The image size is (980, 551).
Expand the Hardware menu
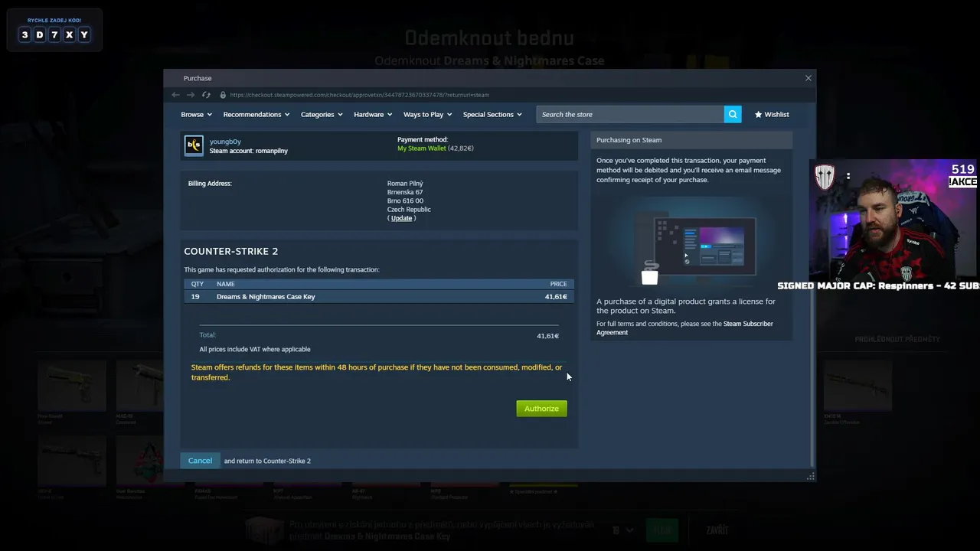pos(373,114)
